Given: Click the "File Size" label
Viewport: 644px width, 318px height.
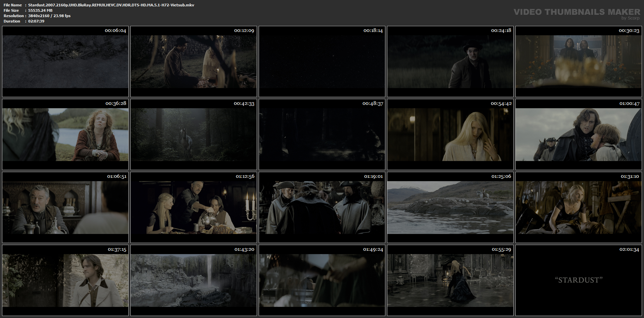Looking at the screenshot, I should (x=11, y=10).
